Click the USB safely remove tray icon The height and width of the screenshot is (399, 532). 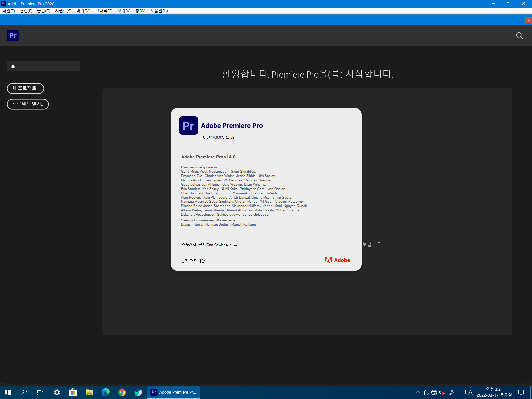[x=426, y=392]
